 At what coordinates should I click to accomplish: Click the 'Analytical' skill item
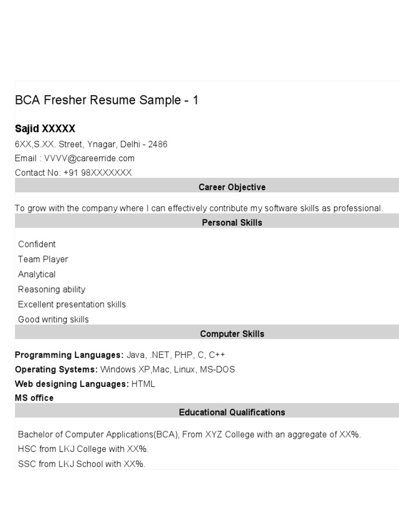tap(37, 274)
